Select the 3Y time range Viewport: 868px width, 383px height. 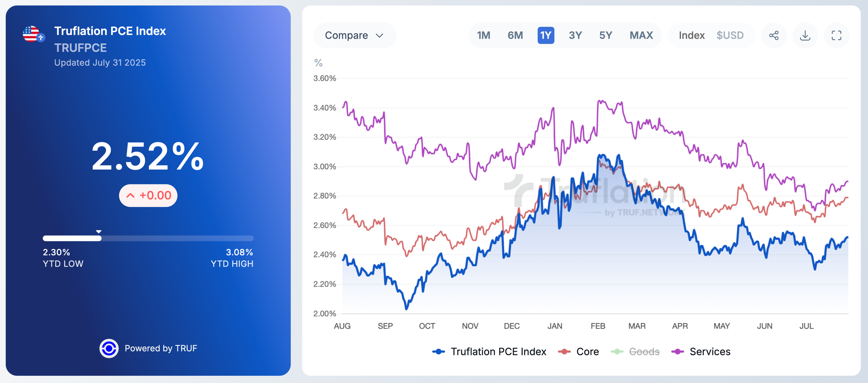[x=575, y=36]
